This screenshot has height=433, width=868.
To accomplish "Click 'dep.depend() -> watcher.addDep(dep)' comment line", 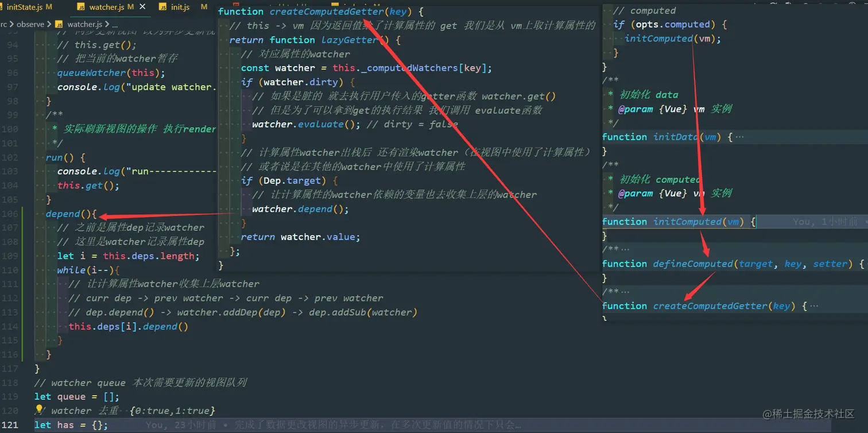I will (243, 312).
